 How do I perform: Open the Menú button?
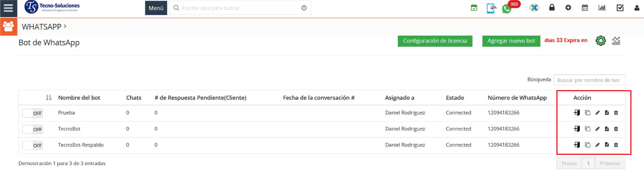coord(156,8)
